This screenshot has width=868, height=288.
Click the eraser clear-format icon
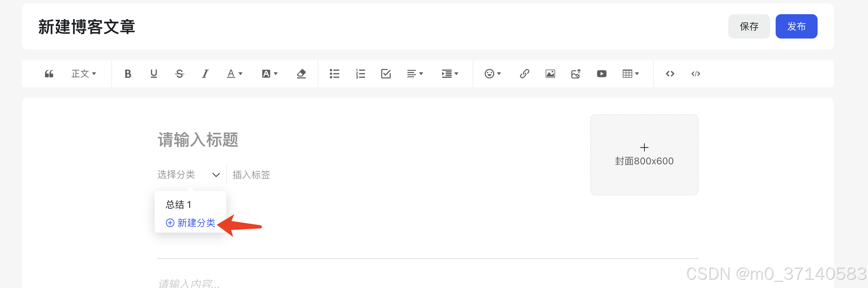[x=301, y=74]
